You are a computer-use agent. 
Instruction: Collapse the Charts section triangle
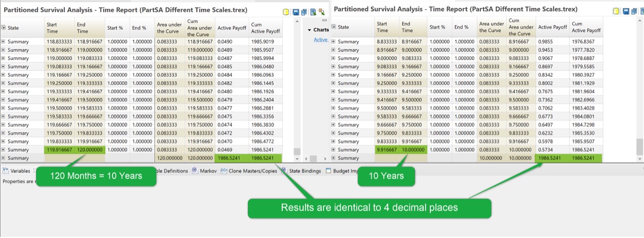[309, 30]
